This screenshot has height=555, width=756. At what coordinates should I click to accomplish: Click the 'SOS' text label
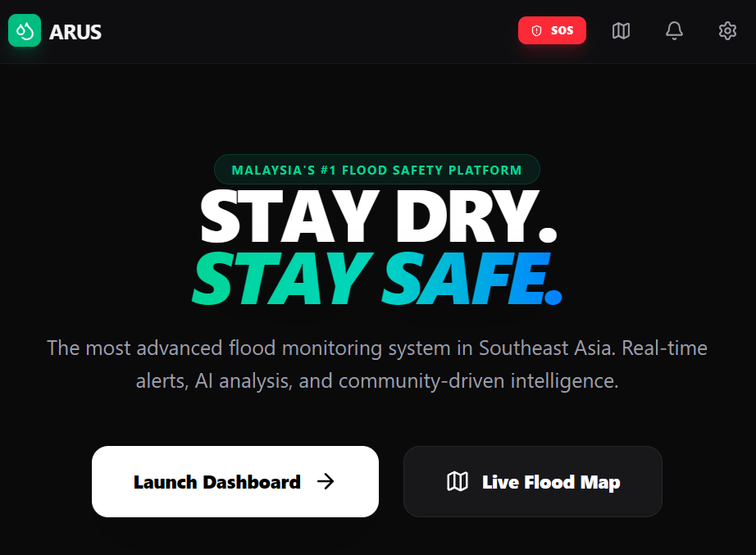pyautogui.click(x=562, y=30)
